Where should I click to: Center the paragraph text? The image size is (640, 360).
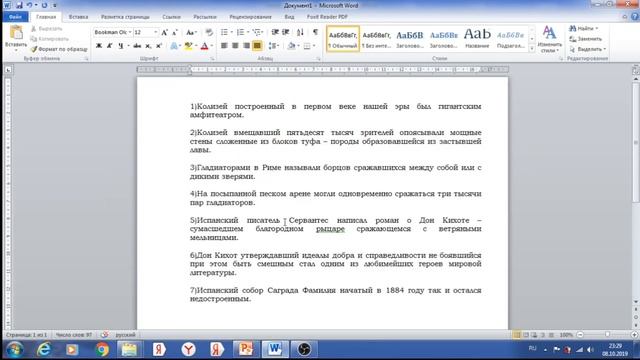(x=235, y=46)
